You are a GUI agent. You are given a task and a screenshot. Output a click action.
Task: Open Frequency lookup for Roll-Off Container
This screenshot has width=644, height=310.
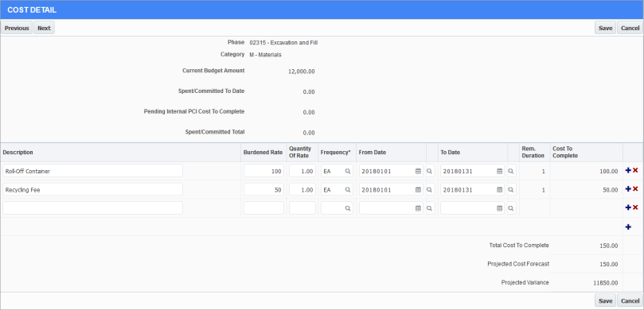[348, 171]
